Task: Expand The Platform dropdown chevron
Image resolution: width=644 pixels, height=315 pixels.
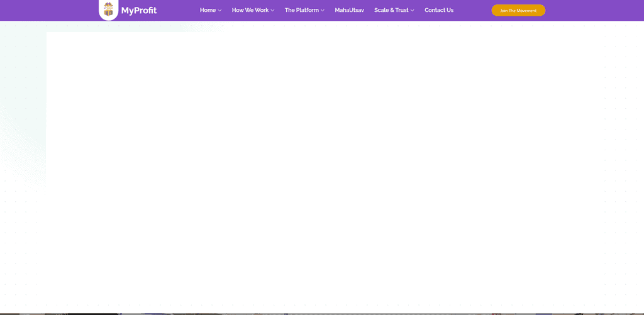Action: point(323,10)
